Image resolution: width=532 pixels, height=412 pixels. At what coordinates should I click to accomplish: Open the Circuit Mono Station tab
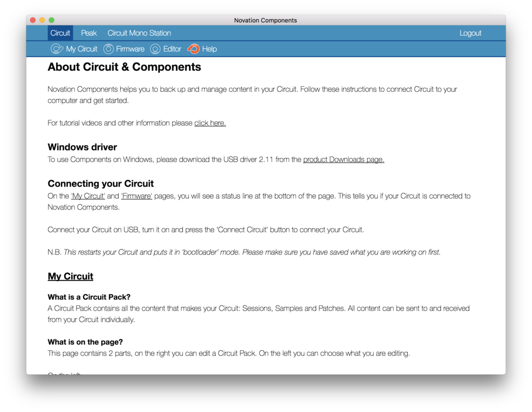tap(139, 33)
